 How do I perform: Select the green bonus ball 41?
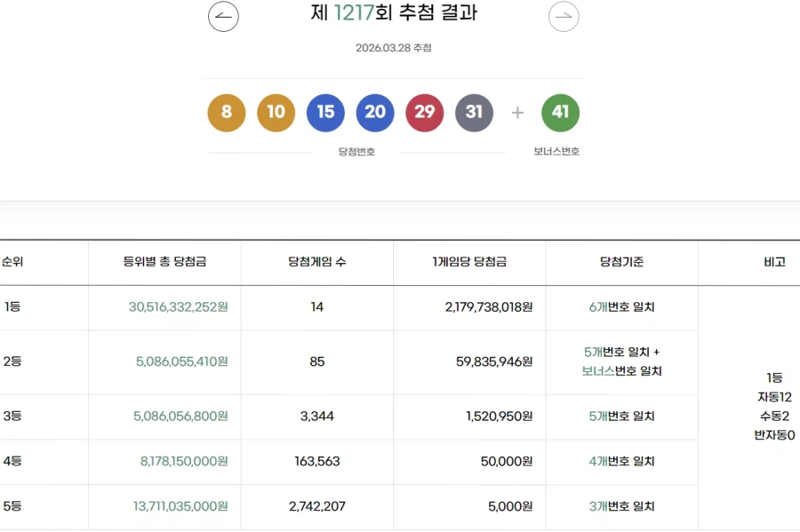(x=560, y=113)
